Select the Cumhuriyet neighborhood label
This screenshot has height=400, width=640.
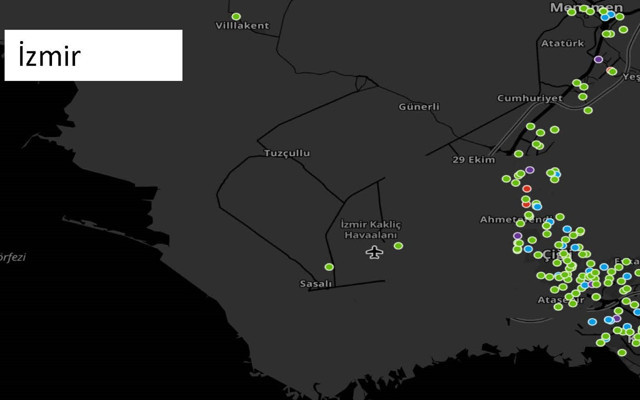pos(530,99)
